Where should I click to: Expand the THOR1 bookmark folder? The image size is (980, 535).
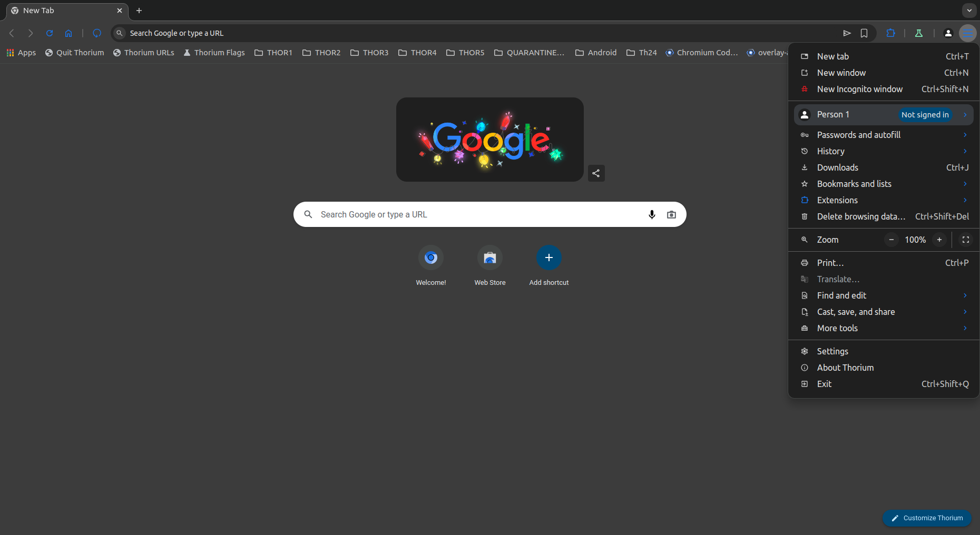[273, 53]
